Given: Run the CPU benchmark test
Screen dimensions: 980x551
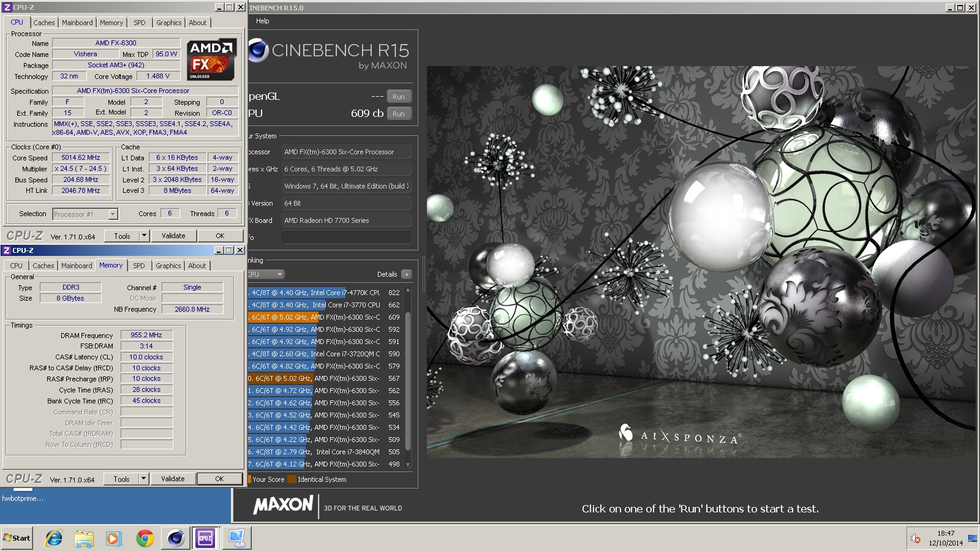Looking at the screenshot, I should point(399,114).
